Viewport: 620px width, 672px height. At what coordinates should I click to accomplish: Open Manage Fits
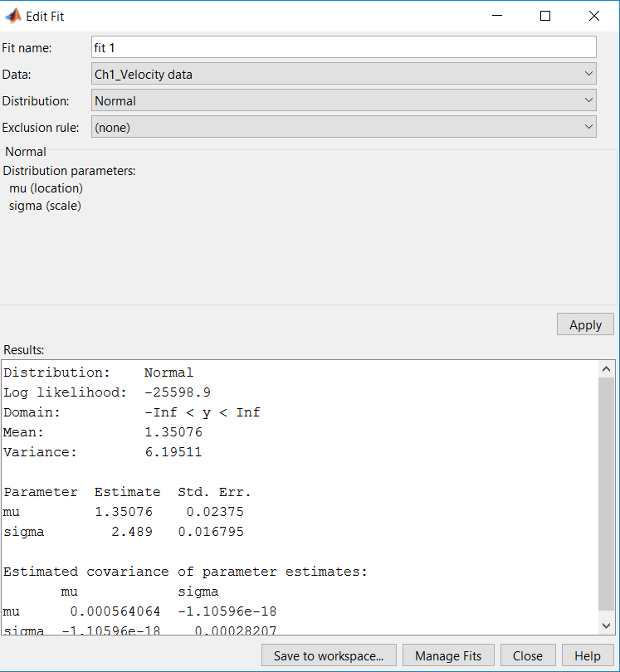point(448,655)
